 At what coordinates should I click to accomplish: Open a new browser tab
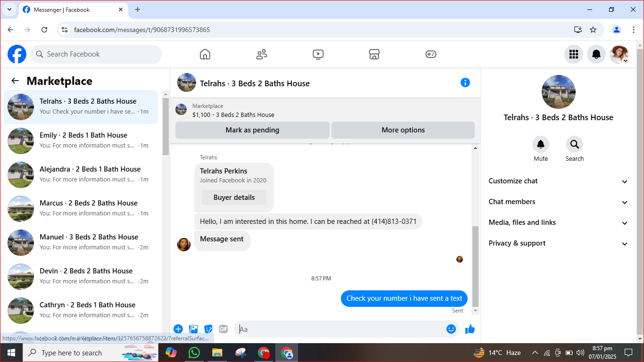click(x=138, y=9)
